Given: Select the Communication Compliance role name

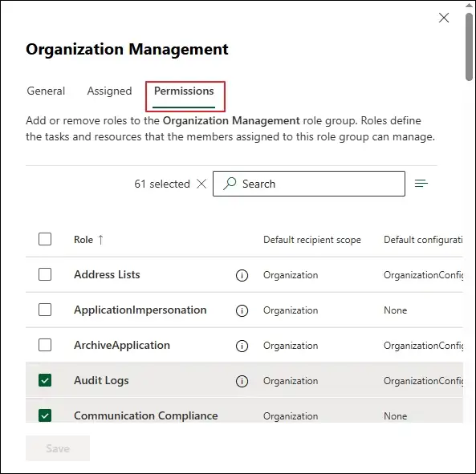Looking at the screenshot, I should click(x=146, y=415).
